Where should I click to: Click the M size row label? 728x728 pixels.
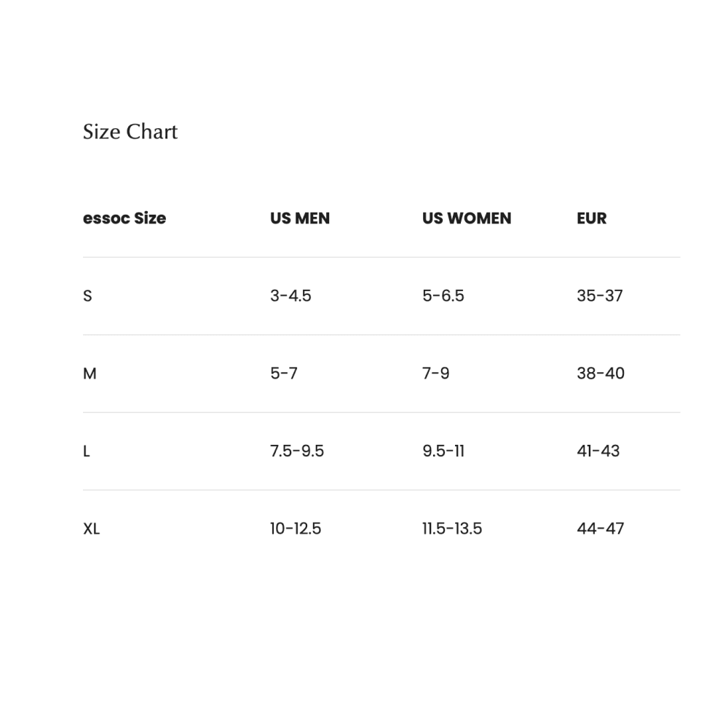[90, 373]
